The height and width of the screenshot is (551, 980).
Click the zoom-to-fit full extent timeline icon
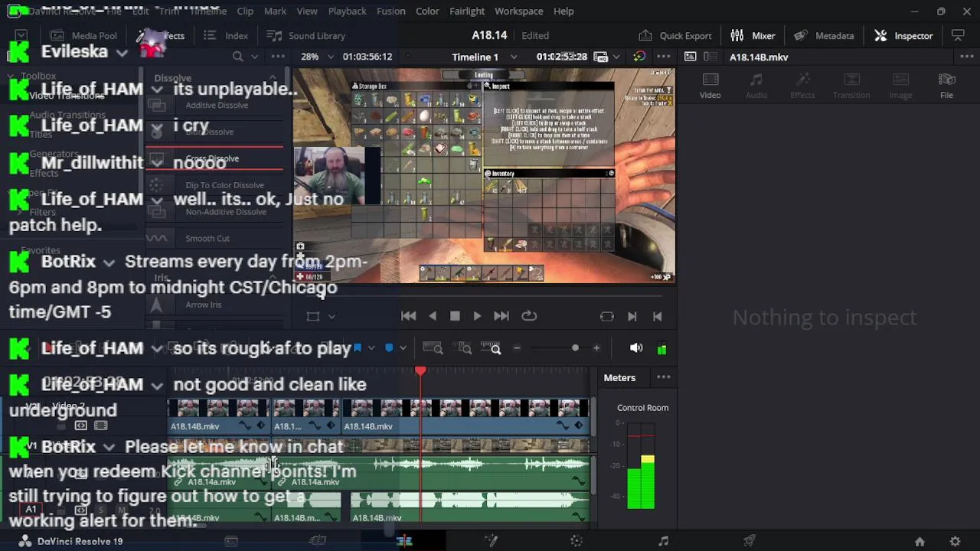[x=433, y=348]
